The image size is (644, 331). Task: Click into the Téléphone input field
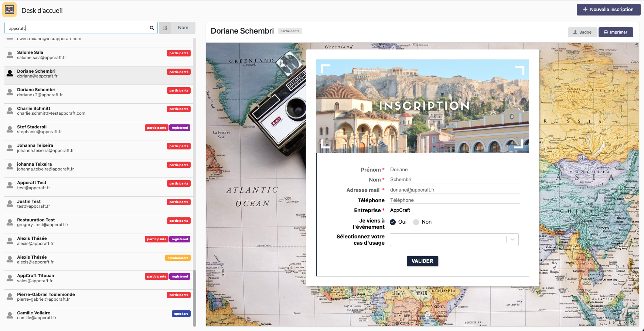click(454, 200)
